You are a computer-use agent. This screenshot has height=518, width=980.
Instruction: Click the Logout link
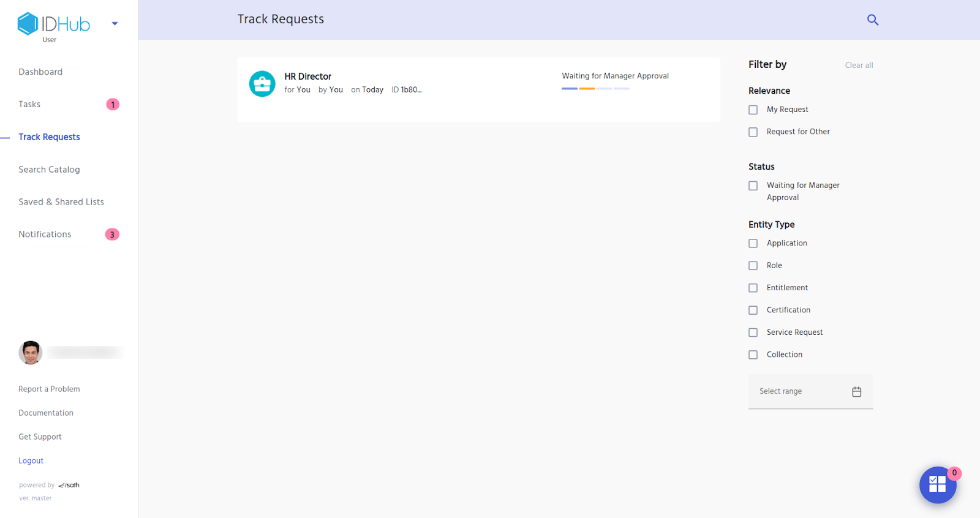pos(31,460)
